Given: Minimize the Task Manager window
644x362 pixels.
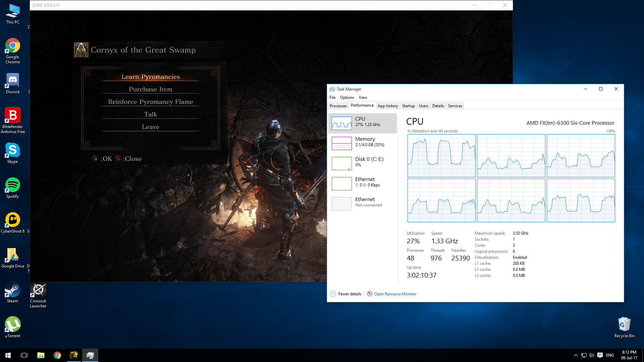Looking at the screenshot, I should [x=586, y=89].
